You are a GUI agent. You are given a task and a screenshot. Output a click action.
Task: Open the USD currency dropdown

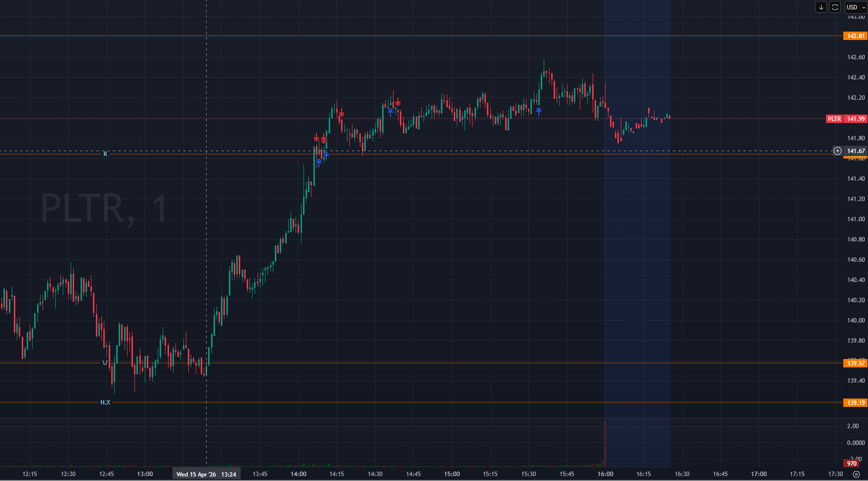click(855, 7)
